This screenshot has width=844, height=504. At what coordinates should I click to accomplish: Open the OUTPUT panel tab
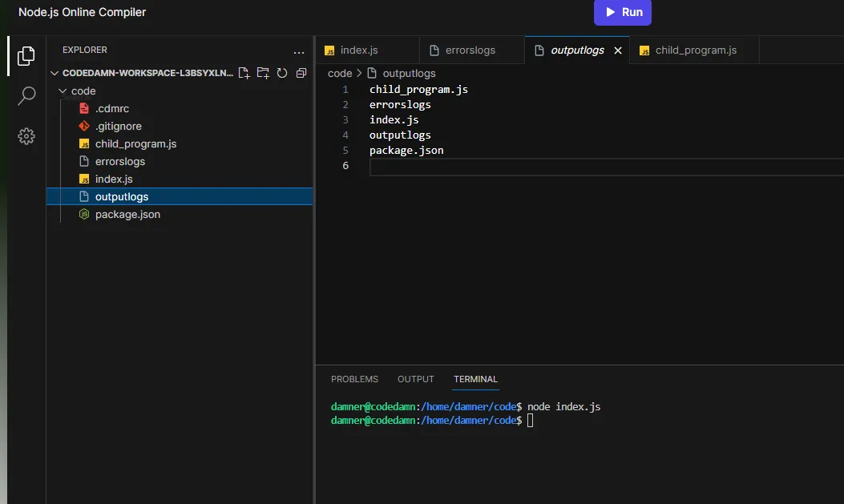pyautogui.click(x=415, y=379)
